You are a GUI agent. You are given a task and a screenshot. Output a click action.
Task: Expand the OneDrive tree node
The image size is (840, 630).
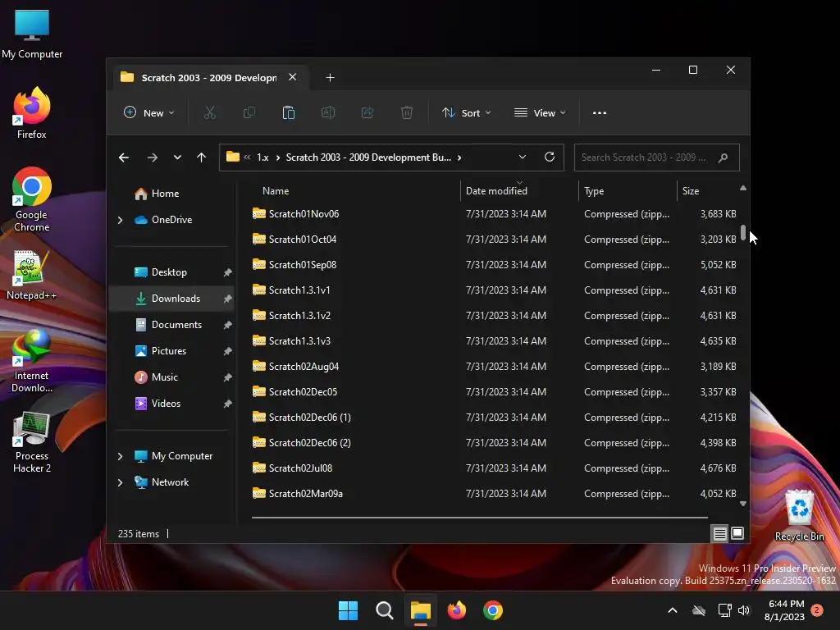[x=120, y=220]
